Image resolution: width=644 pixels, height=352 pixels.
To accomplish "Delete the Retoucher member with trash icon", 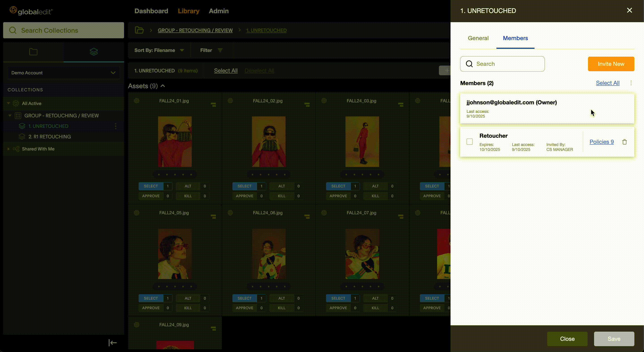I will tap(625, 142).
